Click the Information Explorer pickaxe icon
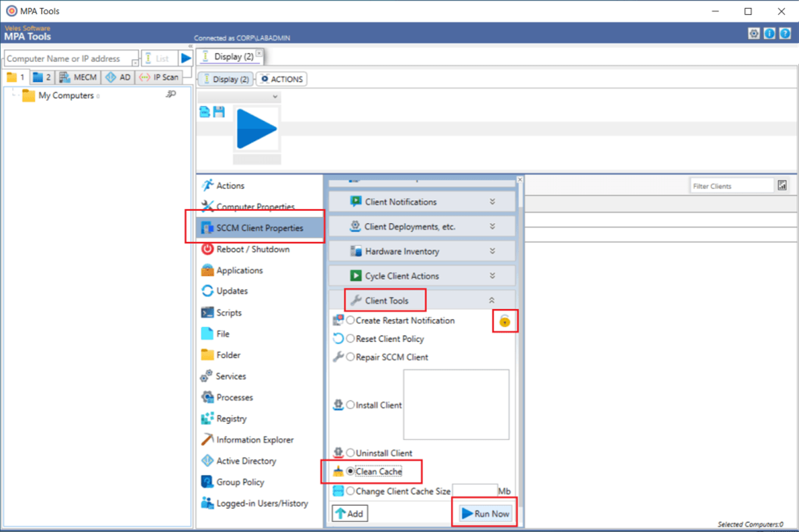Screen dimensions: 799x532 (207, 439)
